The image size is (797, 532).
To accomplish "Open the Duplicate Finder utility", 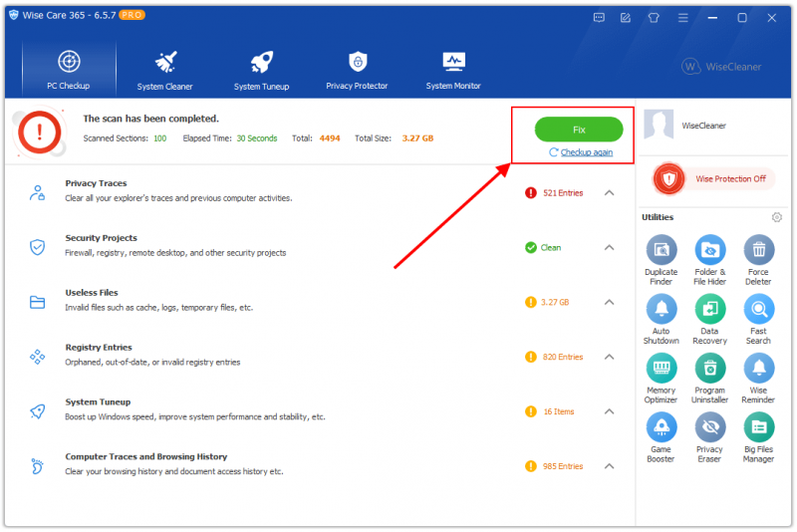I will pyautogui.click(x=661, y=260).
